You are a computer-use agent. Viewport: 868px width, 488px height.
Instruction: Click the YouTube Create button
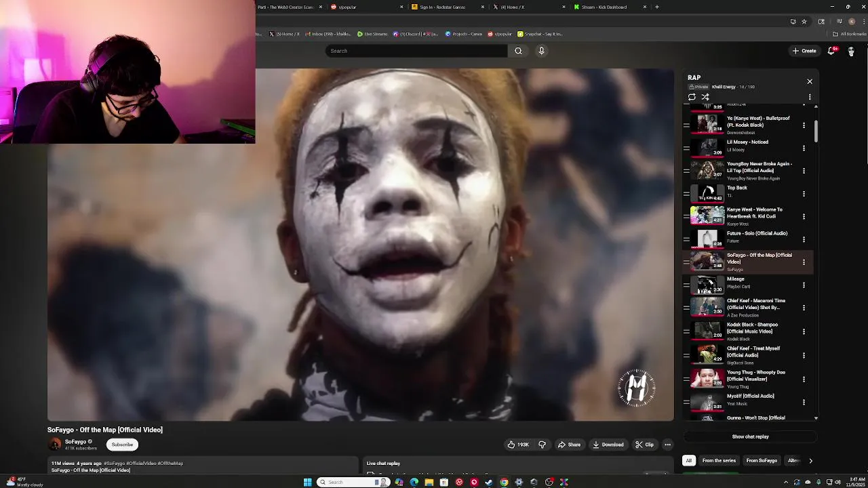(x=804, y=51)
